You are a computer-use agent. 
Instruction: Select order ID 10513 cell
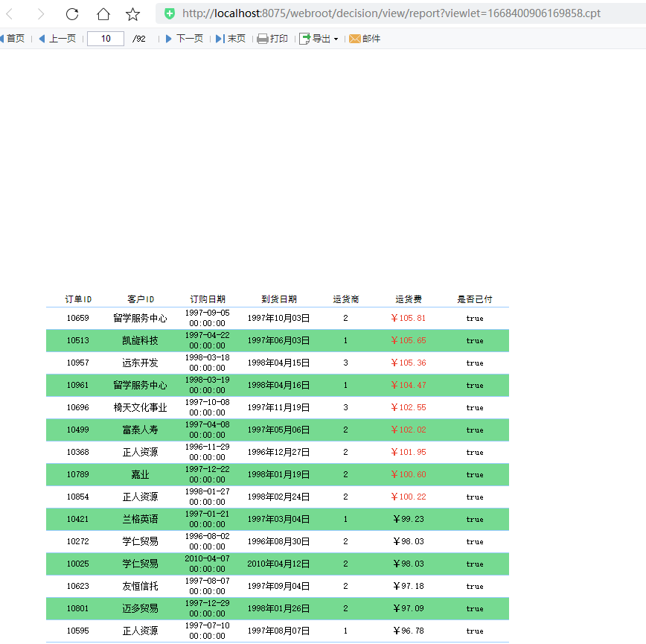coord(78,340)
